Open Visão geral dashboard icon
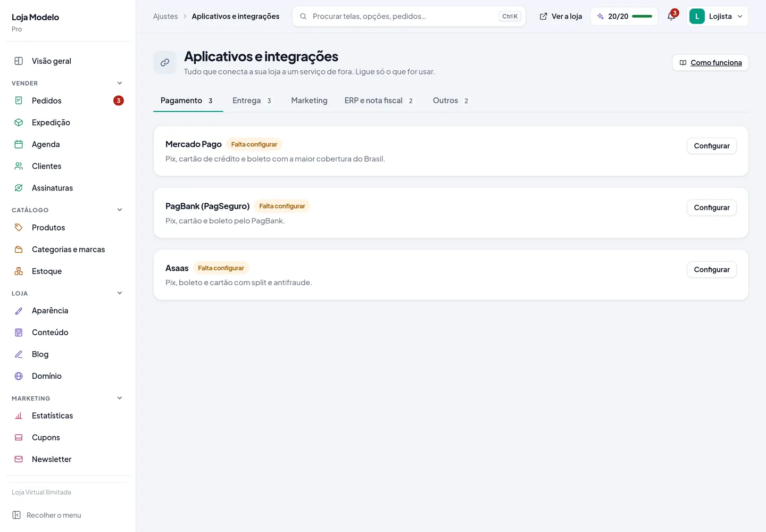The width and height of the screenshot is (766, 532). click(19, 61)
